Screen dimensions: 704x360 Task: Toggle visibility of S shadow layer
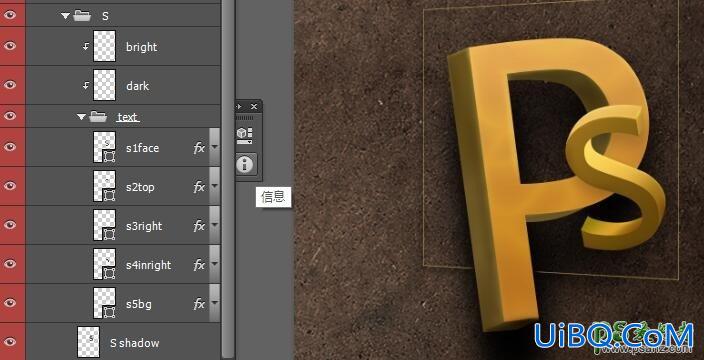9,342
